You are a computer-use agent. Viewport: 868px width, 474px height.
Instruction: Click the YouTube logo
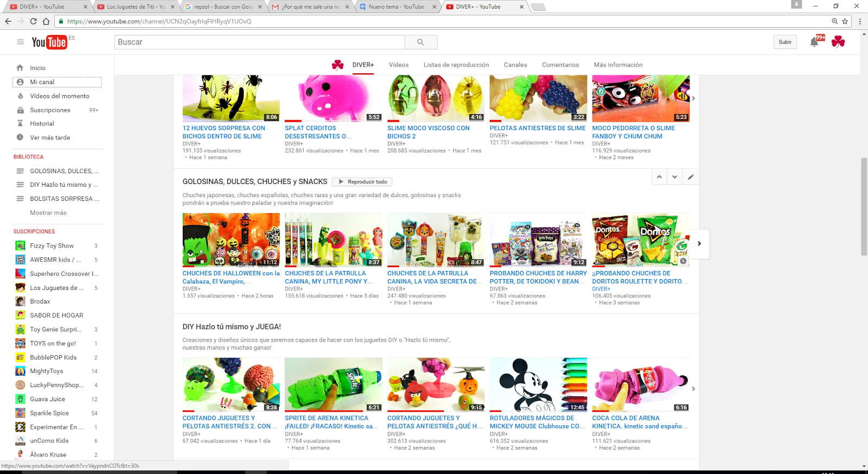[x=49, y=42]
